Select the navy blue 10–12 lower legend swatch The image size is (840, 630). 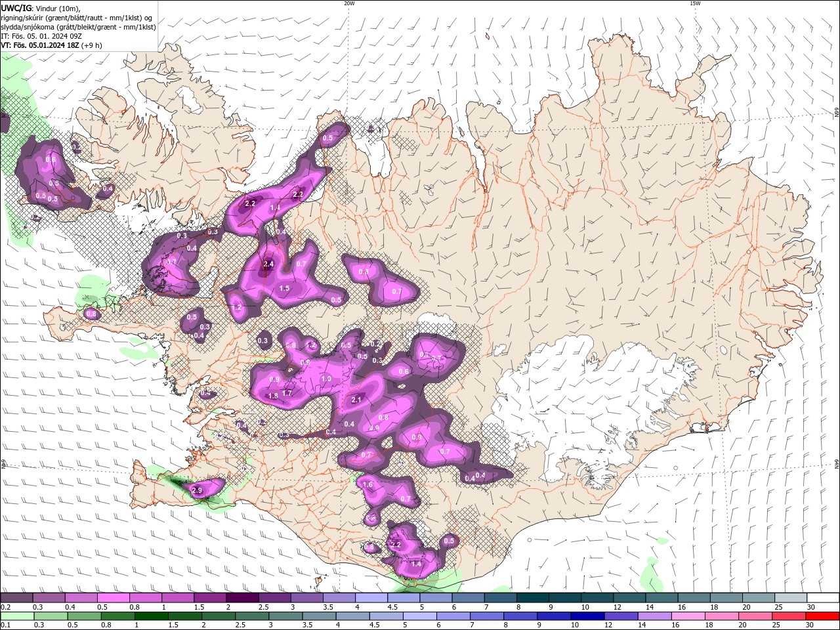(587, 616)
